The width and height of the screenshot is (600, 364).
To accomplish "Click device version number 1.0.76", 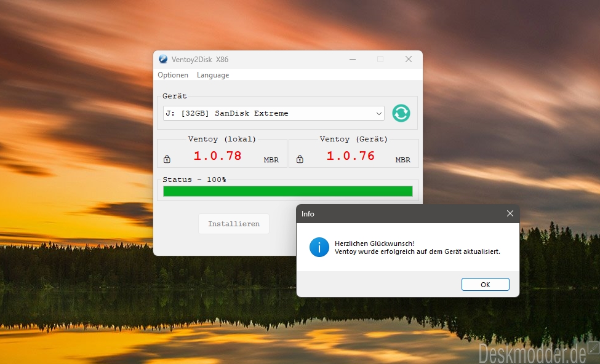I will (351, 156).
